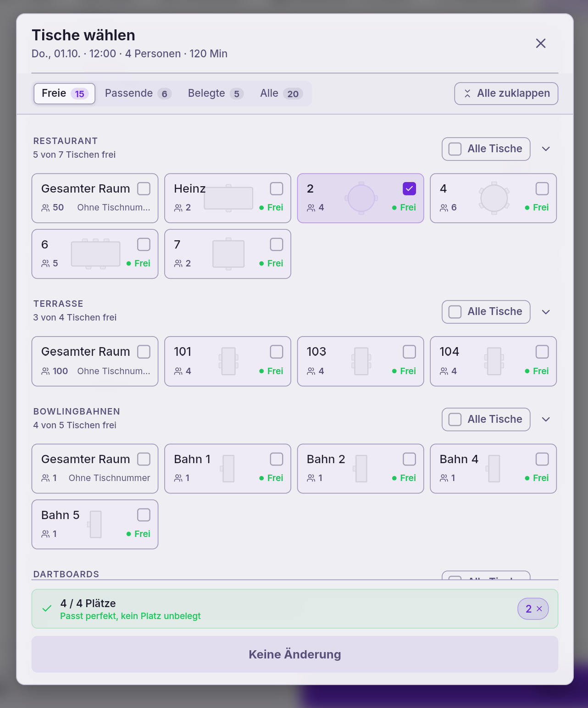588x708 pixels.
Task: Select the Terrasse Gesamter Raum card
Action: (x=95, y=361)
